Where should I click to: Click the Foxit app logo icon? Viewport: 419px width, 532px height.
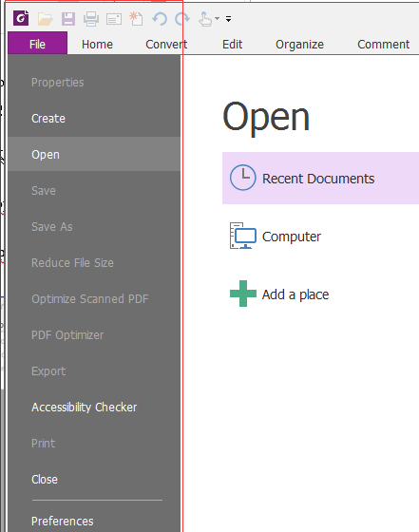pos(21,18)
